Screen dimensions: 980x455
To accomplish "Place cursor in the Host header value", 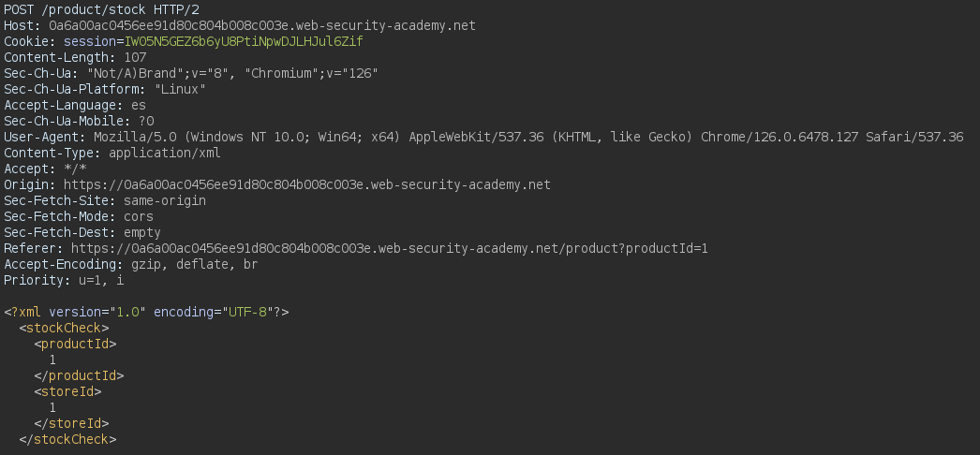I will 262,25.
